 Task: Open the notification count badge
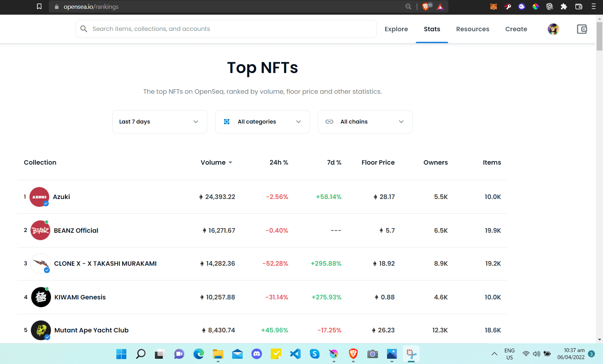point(591,354)
